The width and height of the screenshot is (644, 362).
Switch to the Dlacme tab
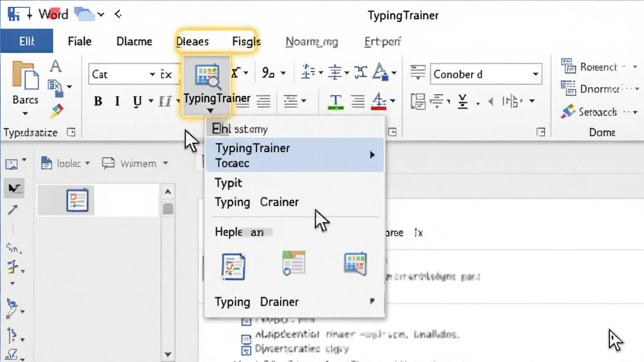click(135, 41)
